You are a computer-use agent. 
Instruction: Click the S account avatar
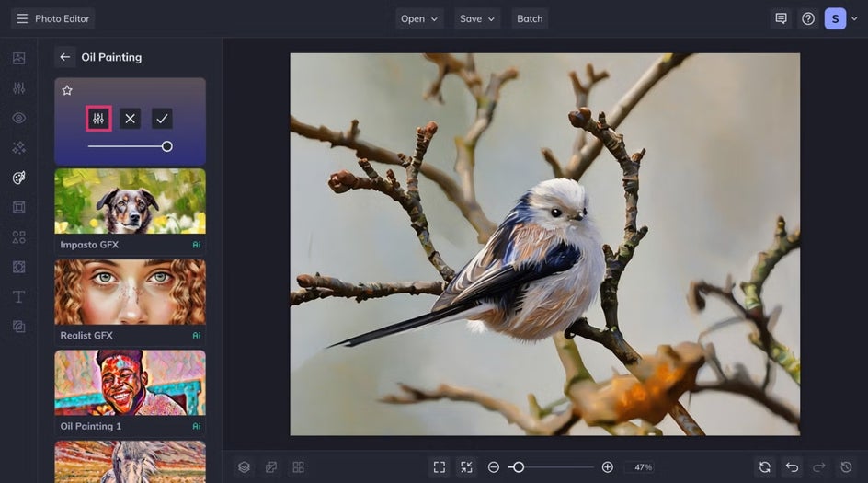[835, 18]
